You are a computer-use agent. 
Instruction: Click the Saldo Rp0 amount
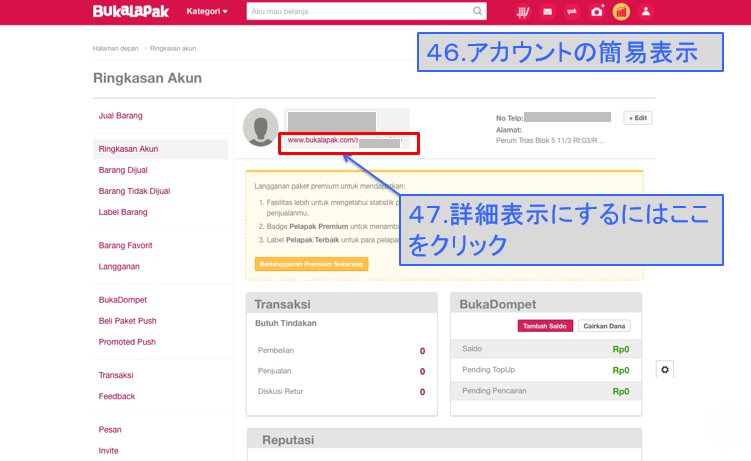[x=621, y=349]
